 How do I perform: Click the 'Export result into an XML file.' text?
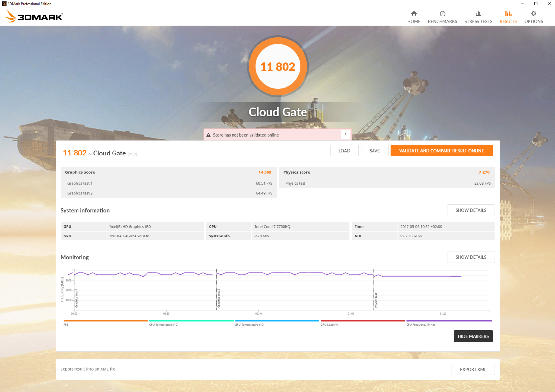click(89, 369)
